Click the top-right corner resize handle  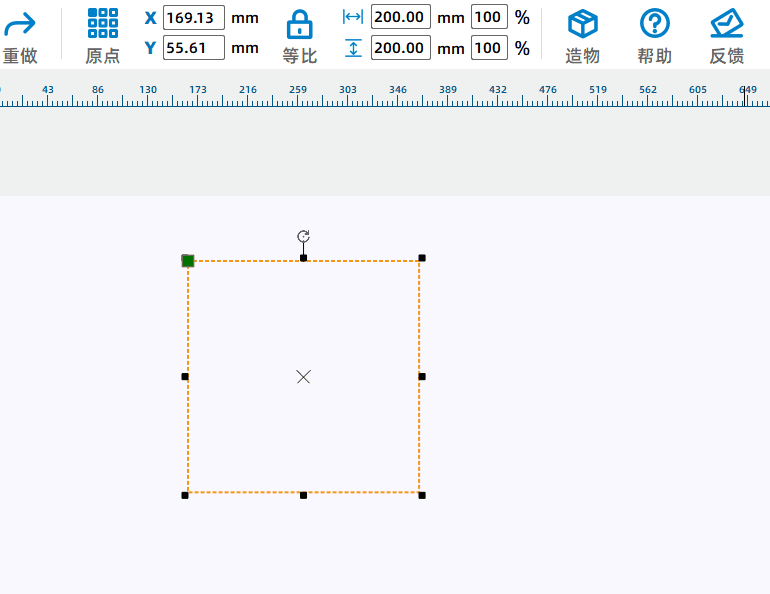click(x=422, y=258)
